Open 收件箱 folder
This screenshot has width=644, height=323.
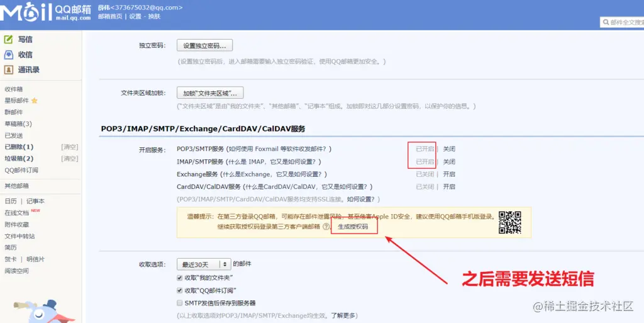pyautogui.click(x=14, y=89)
